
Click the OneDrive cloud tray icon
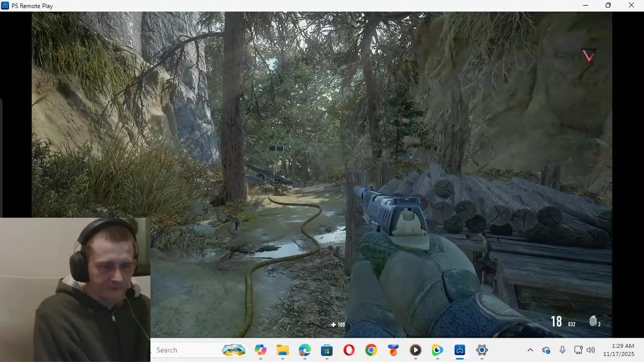click(x=546, y=350)
